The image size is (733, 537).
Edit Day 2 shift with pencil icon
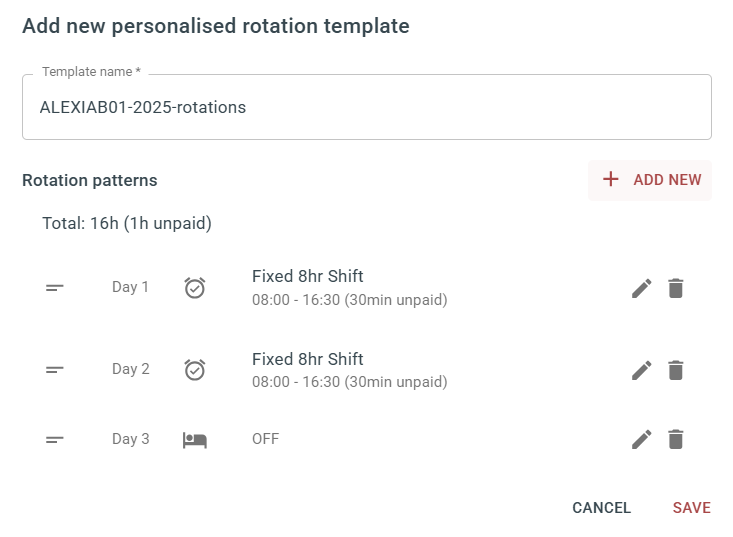(x=641, y=370)
